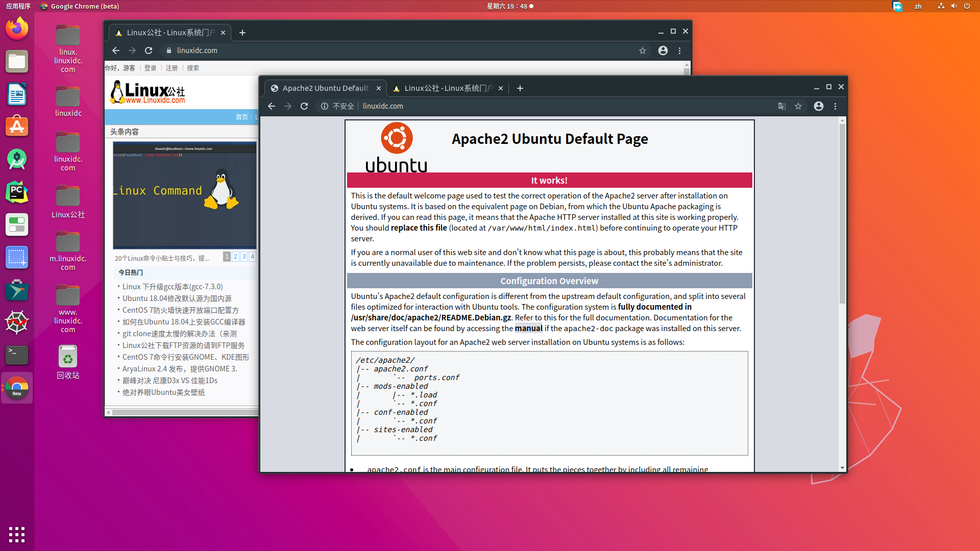Switch to the Linux公社 tab in the front window
980x551 pixels.
[447, 88]
